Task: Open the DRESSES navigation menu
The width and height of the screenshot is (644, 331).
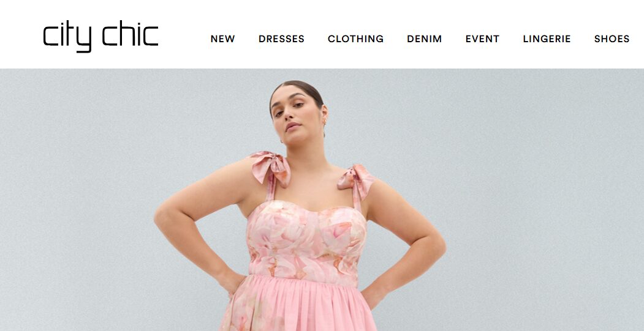Action: pos(281,39)
